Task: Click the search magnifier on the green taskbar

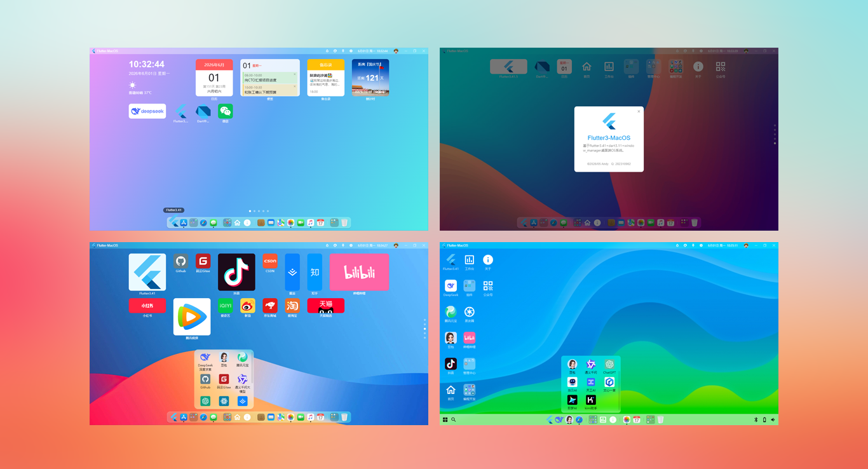Action: (453, 420)
